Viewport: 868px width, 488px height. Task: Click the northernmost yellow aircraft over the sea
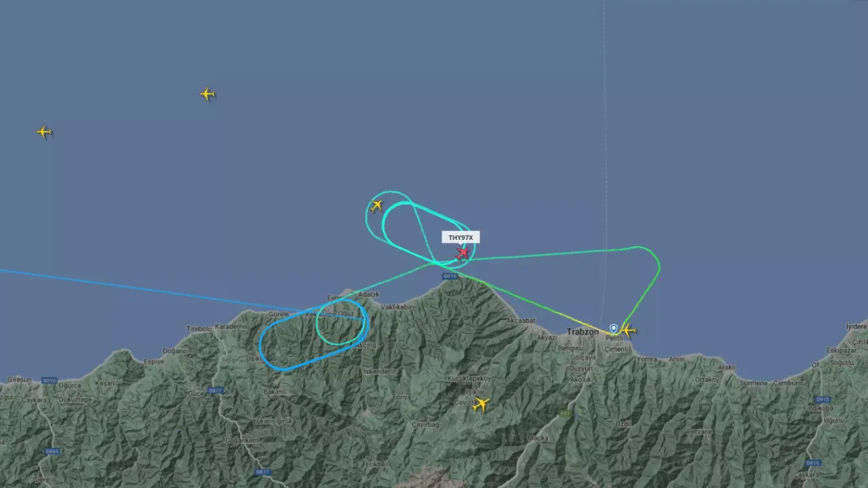tap(208, 94)
